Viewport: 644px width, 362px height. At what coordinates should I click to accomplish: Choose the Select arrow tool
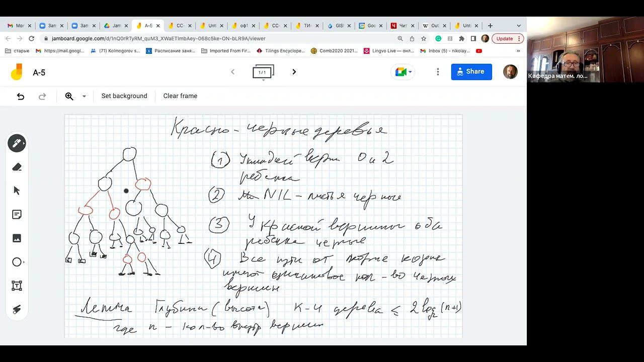[x=17, y=191]
